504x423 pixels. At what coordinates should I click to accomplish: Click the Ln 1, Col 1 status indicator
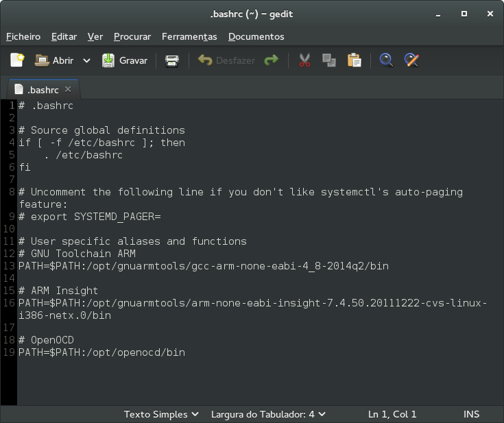click(392, 414)
